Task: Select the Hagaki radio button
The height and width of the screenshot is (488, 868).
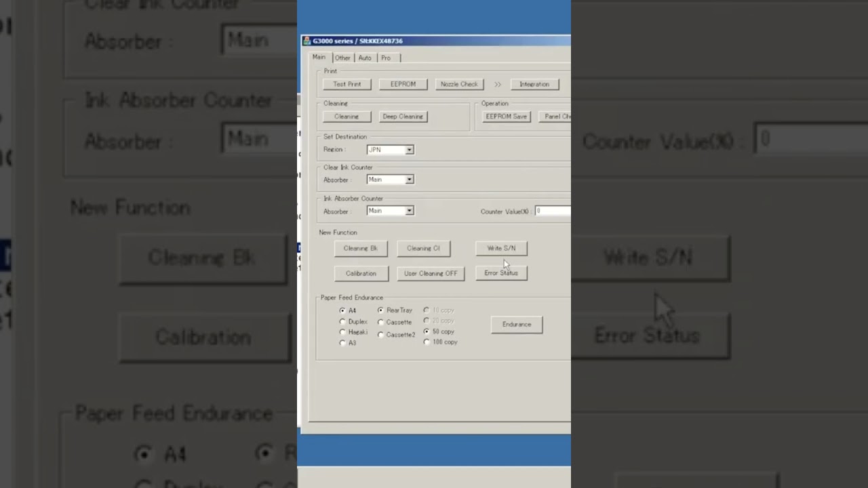Action: (x=342, y=332)
